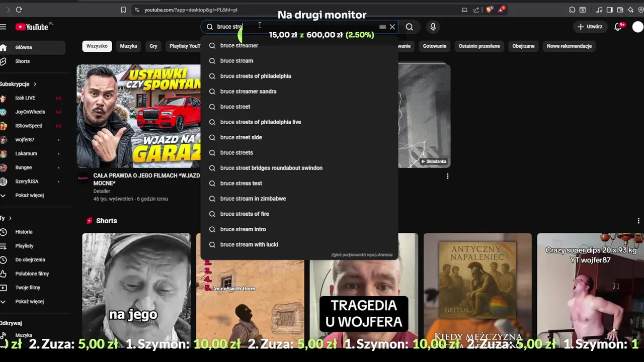Click the magnifier search button
Screen dimensions: 644x362
click(410, 27)
